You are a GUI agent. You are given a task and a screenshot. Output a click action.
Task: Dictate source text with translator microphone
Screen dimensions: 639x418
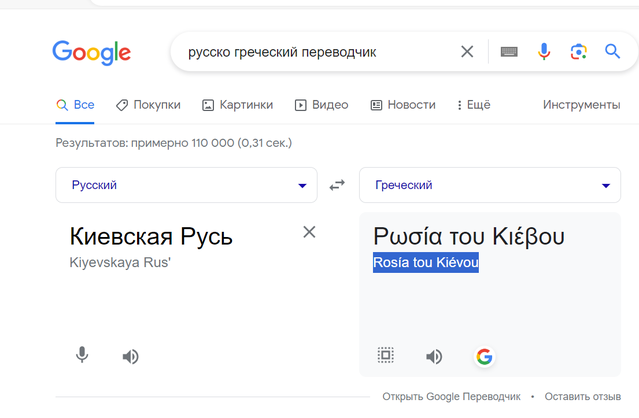pyautogui.click(x=82, y=355)
